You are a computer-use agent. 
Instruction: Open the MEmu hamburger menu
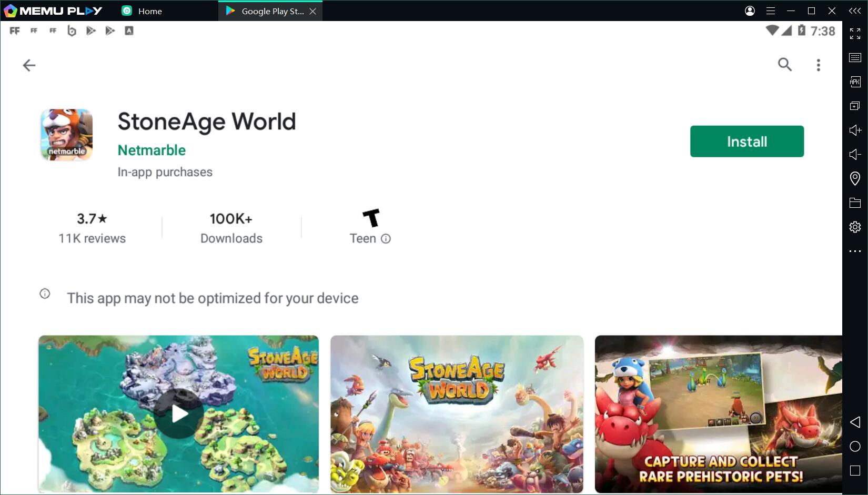pos(771,11)
